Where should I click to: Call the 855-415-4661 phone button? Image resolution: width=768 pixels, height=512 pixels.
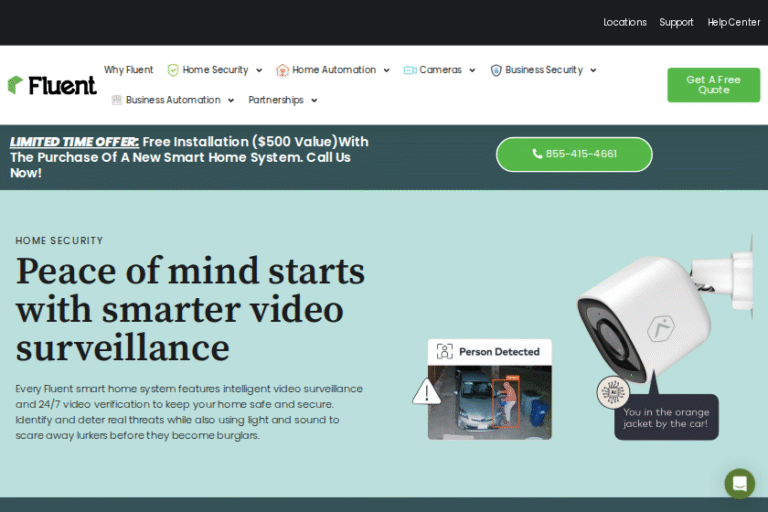(x=574, y=154)
